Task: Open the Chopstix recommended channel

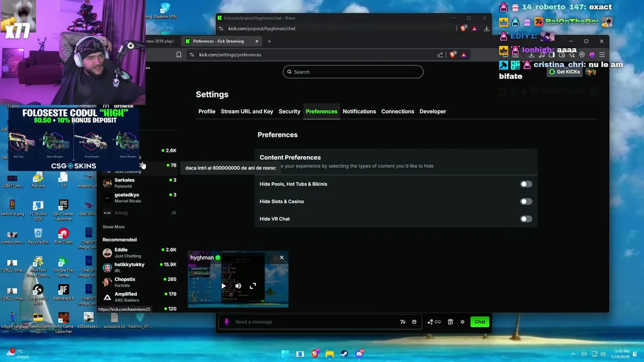Action: tap(140, 282)
